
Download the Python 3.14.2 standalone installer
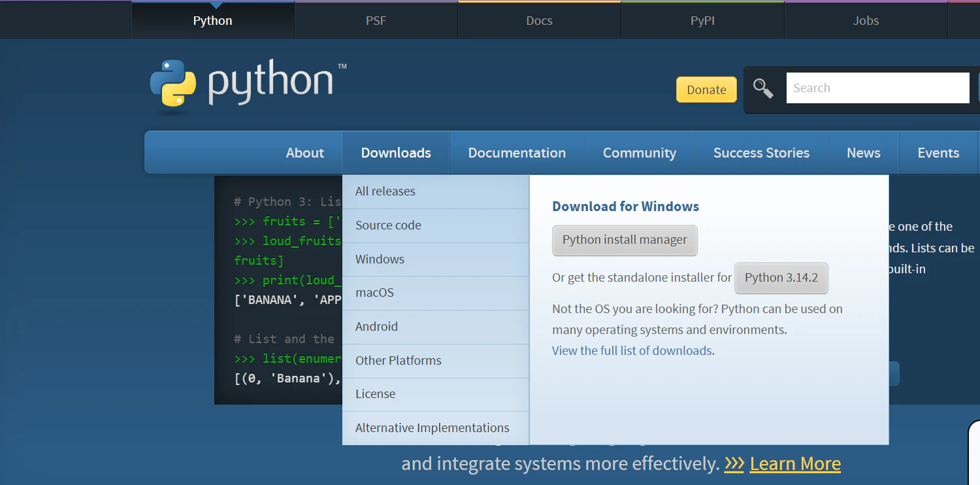click(781, 278)
